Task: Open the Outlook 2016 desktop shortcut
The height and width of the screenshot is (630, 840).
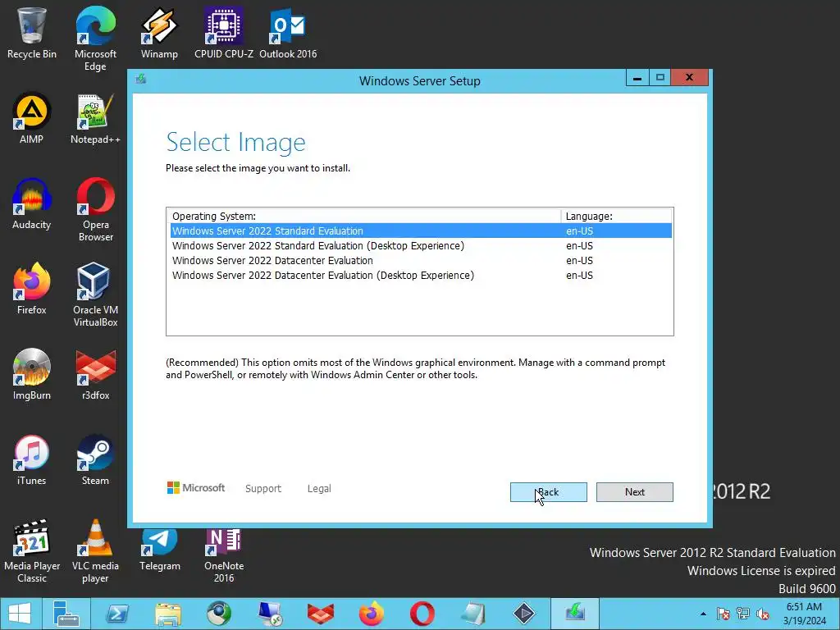Action: click(x=288, y=33)
